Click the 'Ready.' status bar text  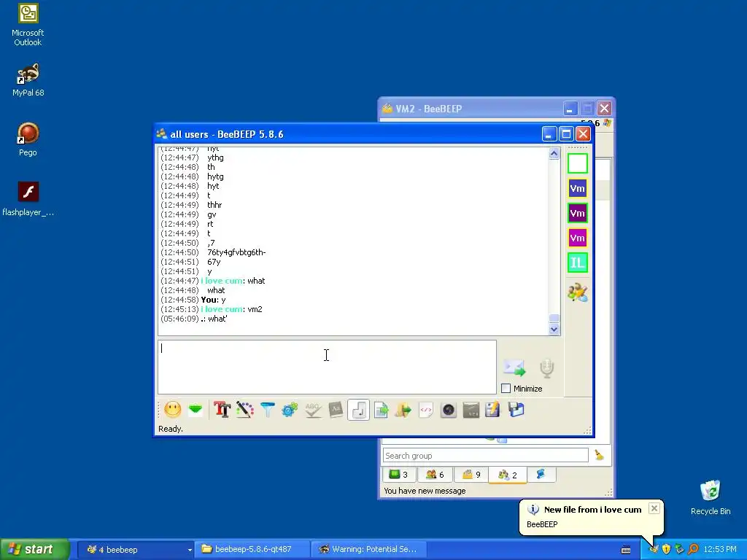point(170,429)
